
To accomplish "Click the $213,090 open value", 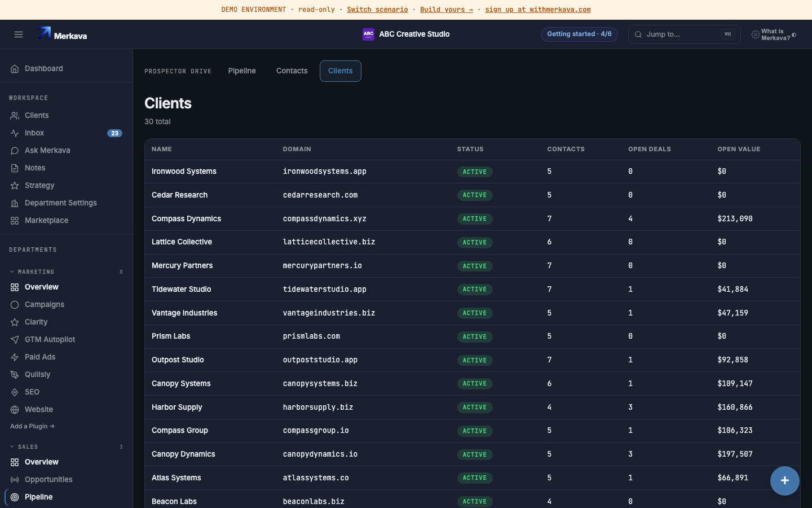I will tap(735, 219).
